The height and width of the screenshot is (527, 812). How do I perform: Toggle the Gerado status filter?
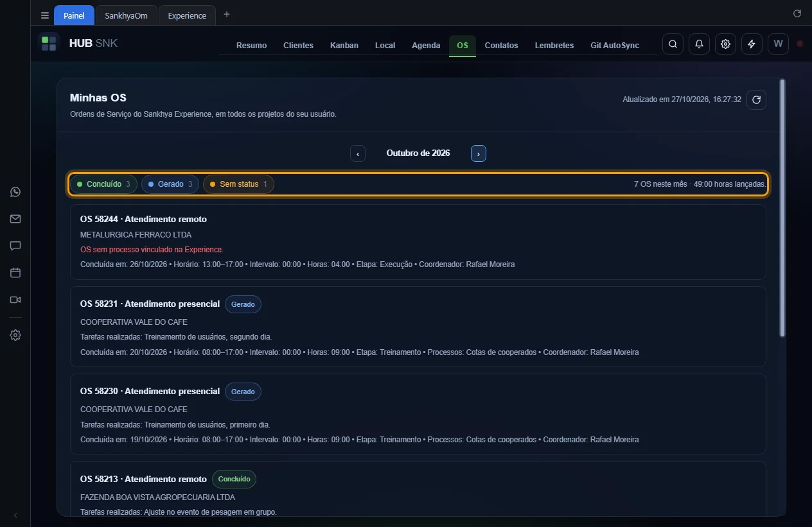coord(170,184)
